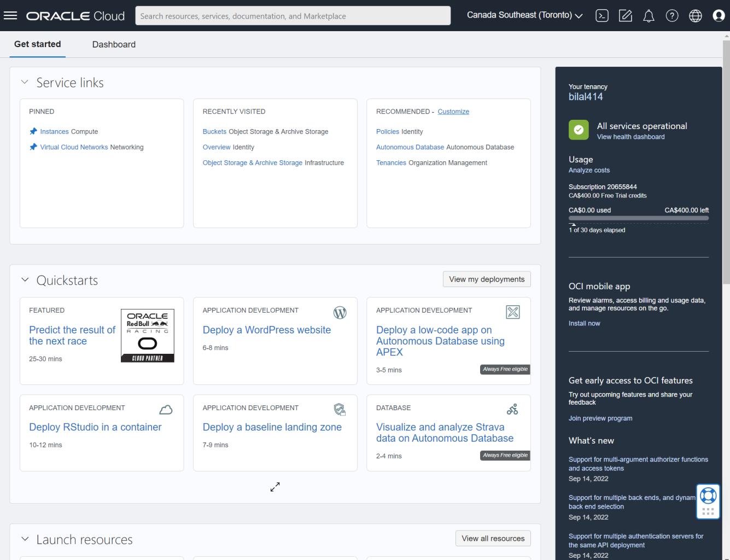The width and height of the screenshot is (730, 560).
Task: Open the help question mark icon
Action: tap(672, 16)
